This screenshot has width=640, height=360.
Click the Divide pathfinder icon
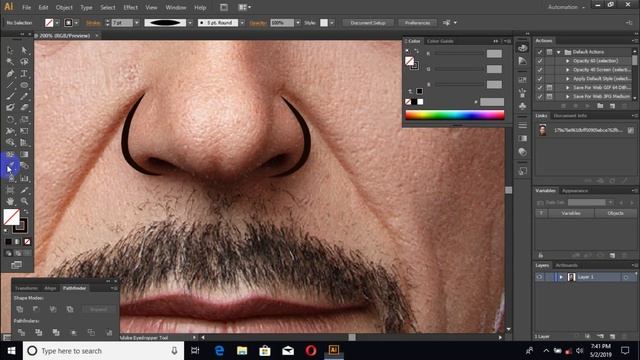[x=21, y=333]
